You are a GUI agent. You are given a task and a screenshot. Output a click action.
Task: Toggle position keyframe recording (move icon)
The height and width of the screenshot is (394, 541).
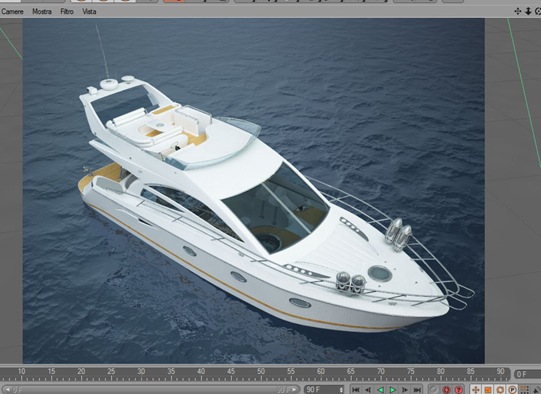(x=475, y=390)
